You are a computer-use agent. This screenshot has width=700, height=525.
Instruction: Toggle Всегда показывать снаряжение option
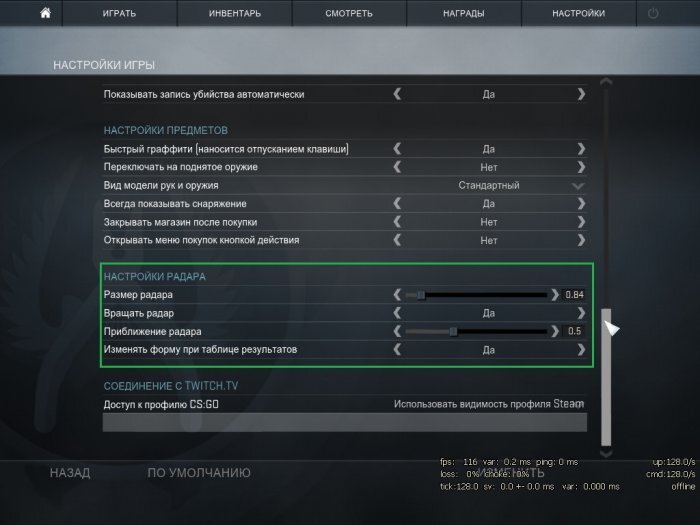coord(489,204)
